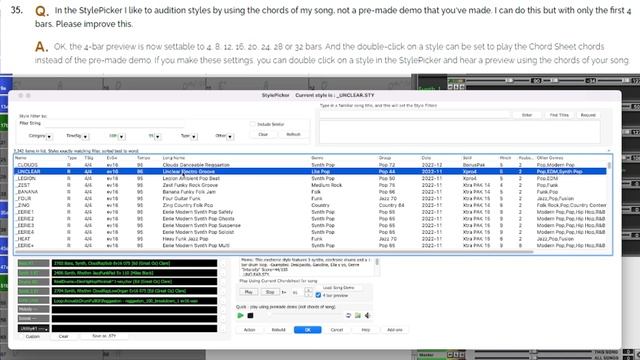Select the _LEGION style row
Viewport: 640px width, 360px height.
(310, 178)
